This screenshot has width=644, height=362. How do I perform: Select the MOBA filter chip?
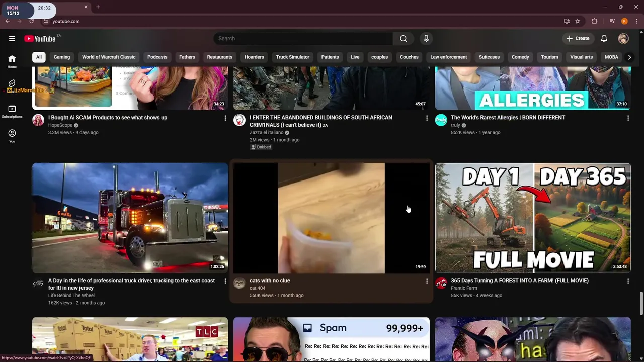click(x=611, y=57)
